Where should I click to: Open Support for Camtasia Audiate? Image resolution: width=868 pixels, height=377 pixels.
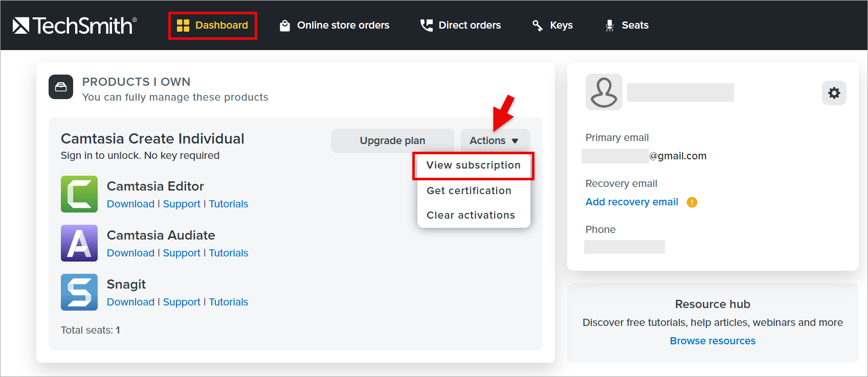tap(182, 253)
